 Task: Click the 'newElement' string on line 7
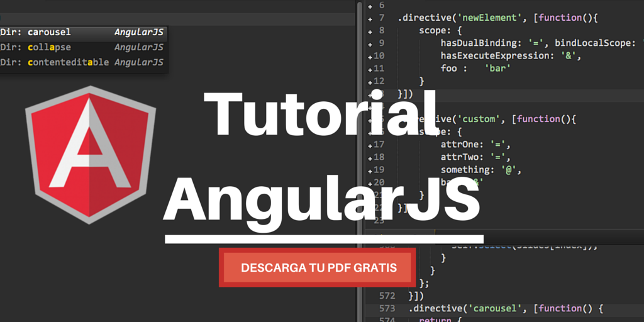pyautogui.click(x=491, y=18)
